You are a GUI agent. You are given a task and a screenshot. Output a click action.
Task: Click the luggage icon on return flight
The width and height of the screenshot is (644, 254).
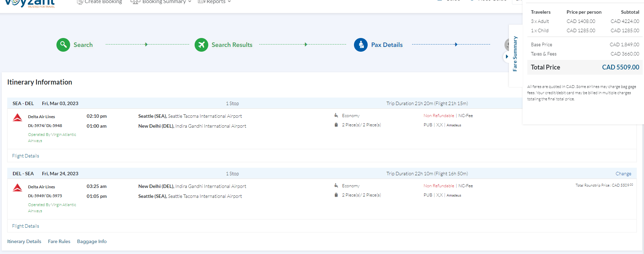(x=336, y=195)
